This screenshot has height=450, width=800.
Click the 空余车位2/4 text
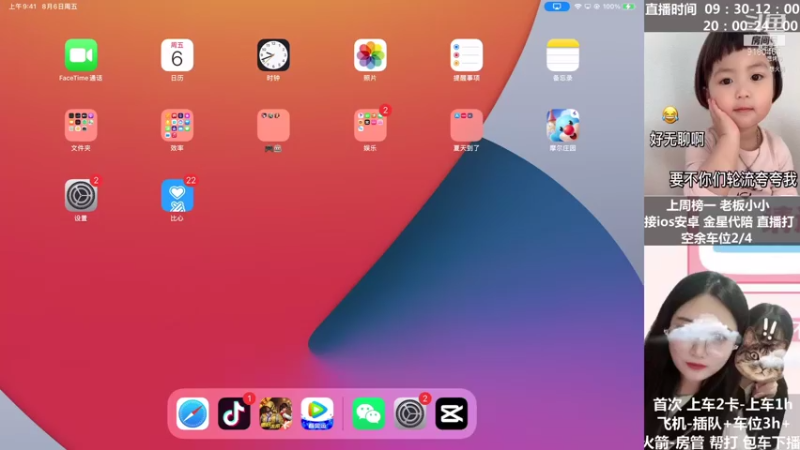[x=716, y=238]
